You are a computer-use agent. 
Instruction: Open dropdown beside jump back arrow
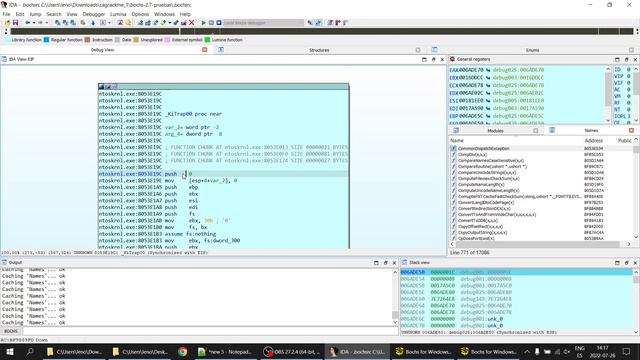tap(34, 23)
